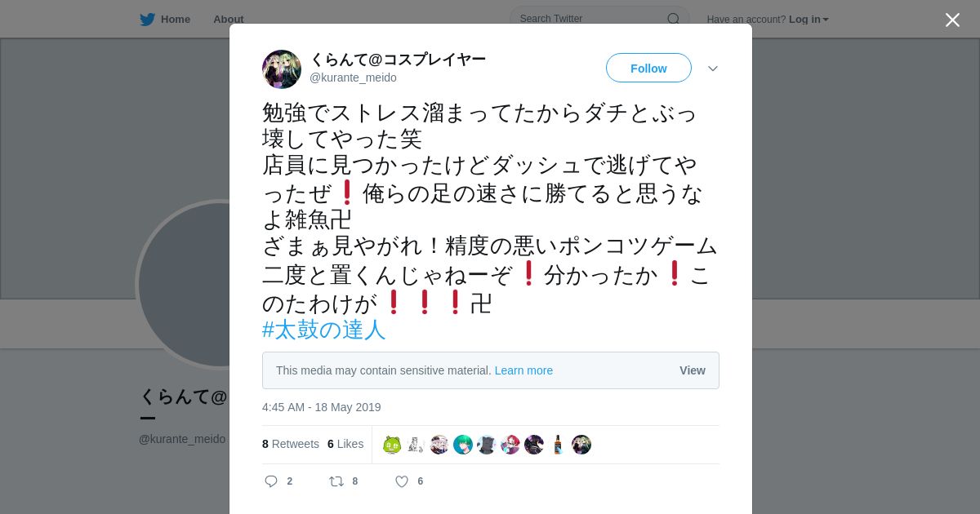The height and width of the screenshot is (514, 980).
Task: Click the retweet arrows icon
Action: [x=336, y=481]
